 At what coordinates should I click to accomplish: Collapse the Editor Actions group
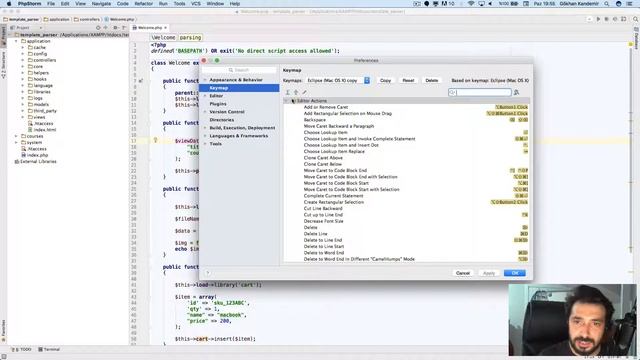click(286, 101)
